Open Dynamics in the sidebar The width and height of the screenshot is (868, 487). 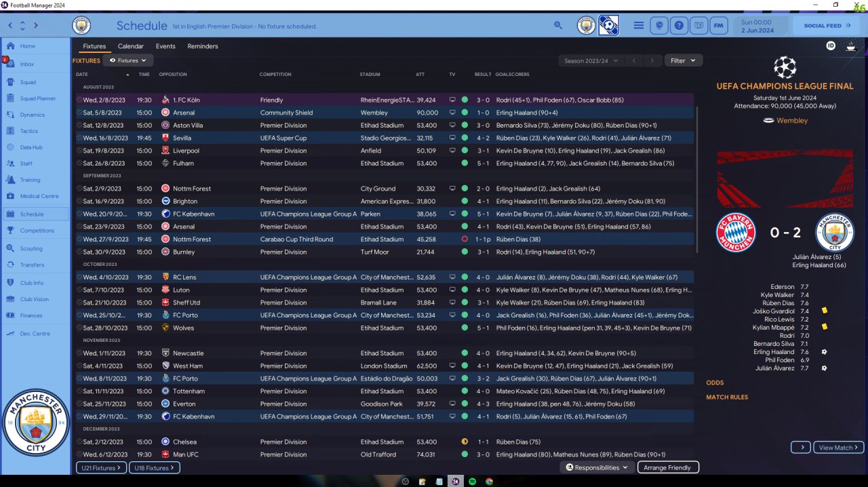[35, 115]
